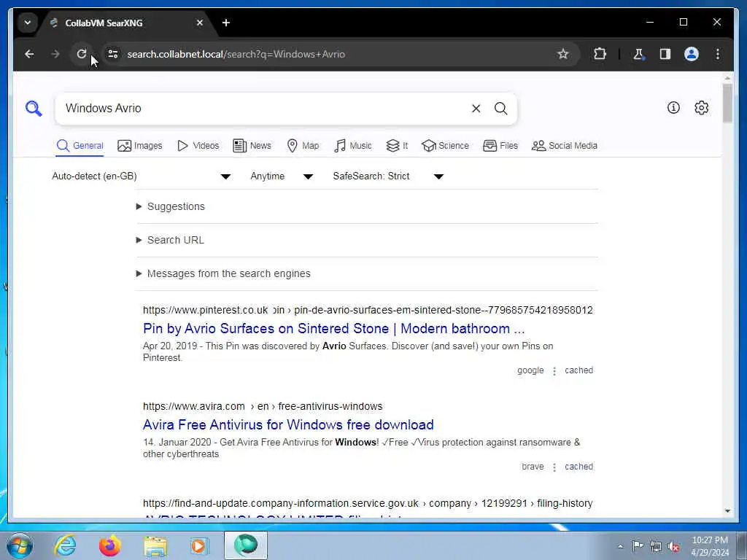Select the General tab
Viewport: 747px width, 560px height.
click(x=80, y=146)
